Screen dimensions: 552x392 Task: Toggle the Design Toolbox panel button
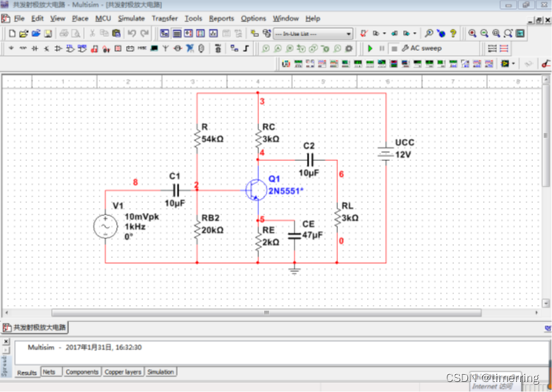pyautogui.click(x=165, y=34)
